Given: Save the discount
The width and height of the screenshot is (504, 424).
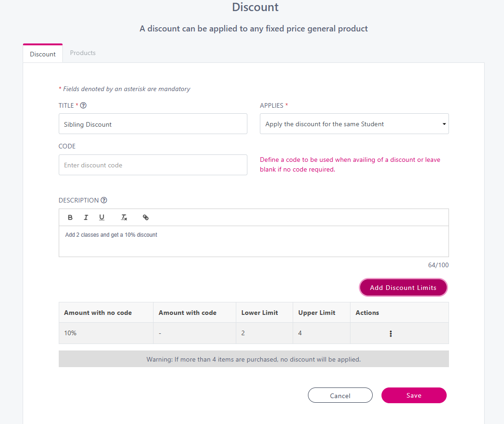Looking at the screenshot, I should click(x=414, y=395).
